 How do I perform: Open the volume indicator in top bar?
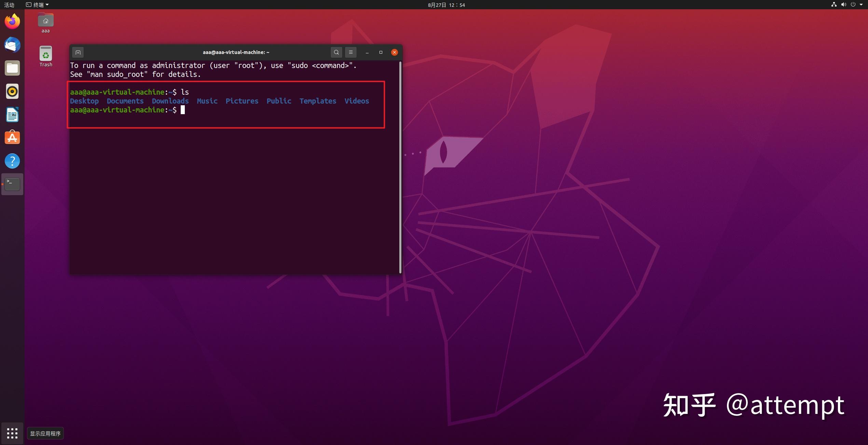point(843,5)
